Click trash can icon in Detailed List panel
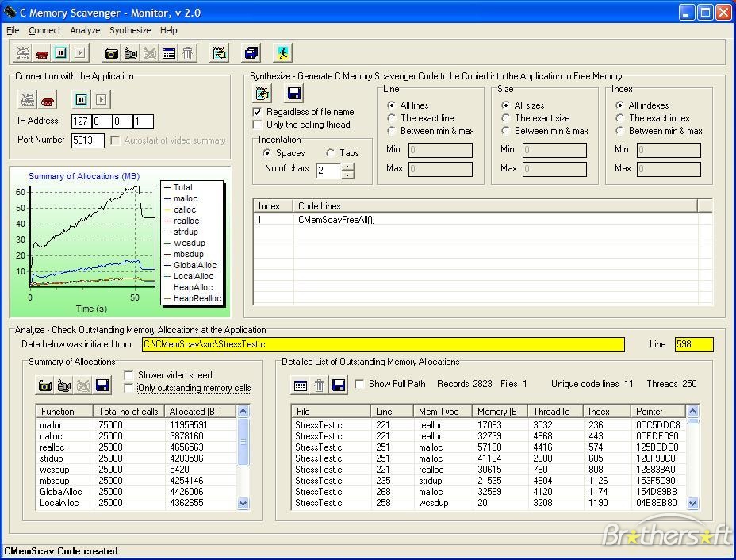This screenshot has height=560, width=736. click(x=319, y=385)
